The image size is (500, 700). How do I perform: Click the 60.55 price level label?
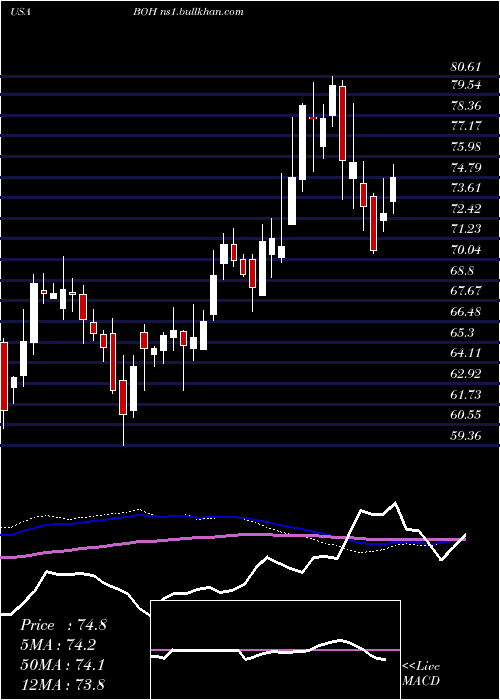tap(466, 415)
